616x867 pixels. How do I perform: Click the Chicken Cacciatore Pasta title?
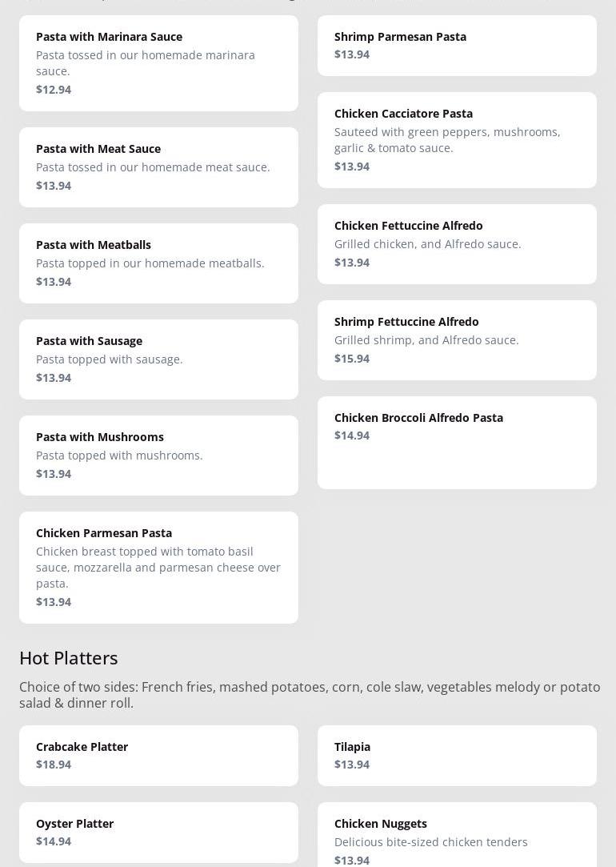(x=403, y=114)
